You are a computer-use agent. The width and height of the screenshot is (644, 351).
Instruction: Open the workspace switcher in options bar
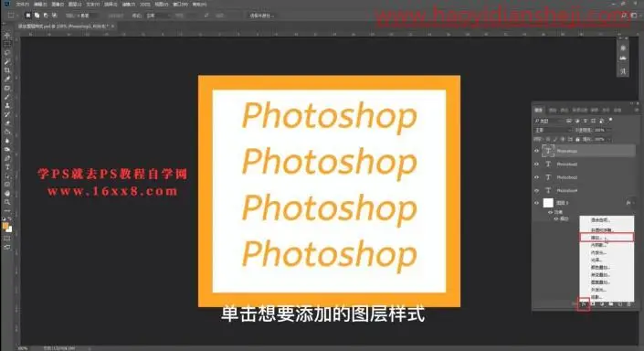click(x=634, y=16)
